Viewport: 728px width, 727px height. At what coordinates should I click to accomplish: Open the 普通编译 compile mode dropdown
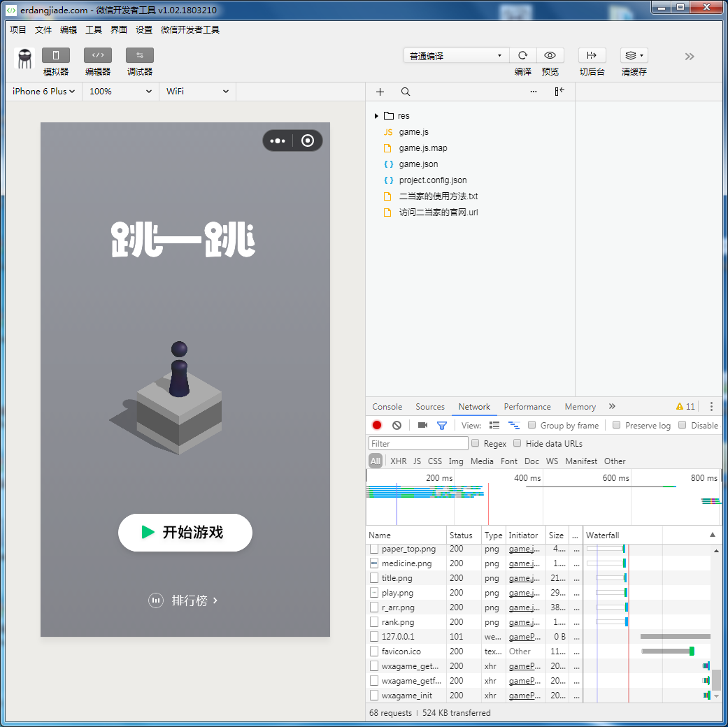[x=456, y=56]
